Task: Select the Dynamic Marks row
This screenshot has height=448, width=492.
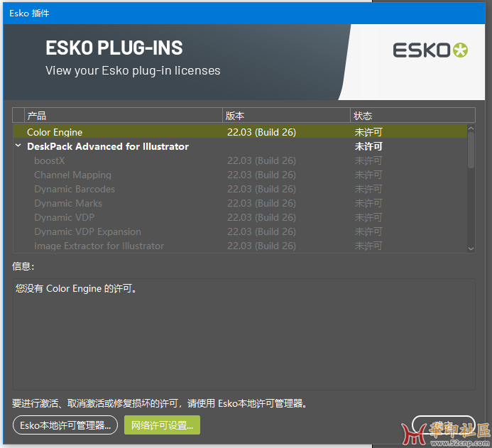Action: 240,203
